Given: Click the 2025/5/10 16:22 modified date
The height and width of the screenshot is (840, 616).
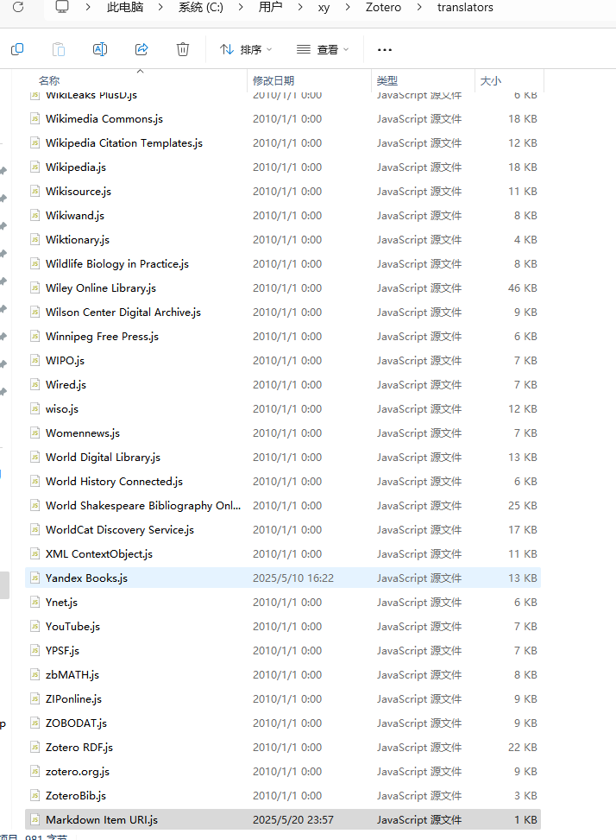Looking at the screenshot, I should tap(293, 578).
